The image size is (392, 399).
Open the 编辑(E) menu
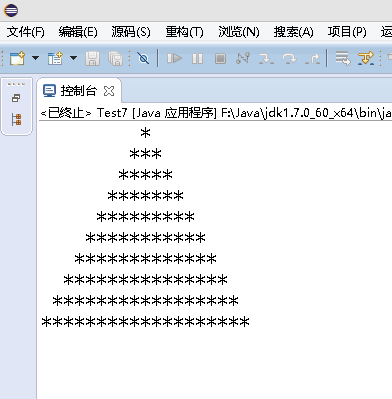tap(78, 32)
